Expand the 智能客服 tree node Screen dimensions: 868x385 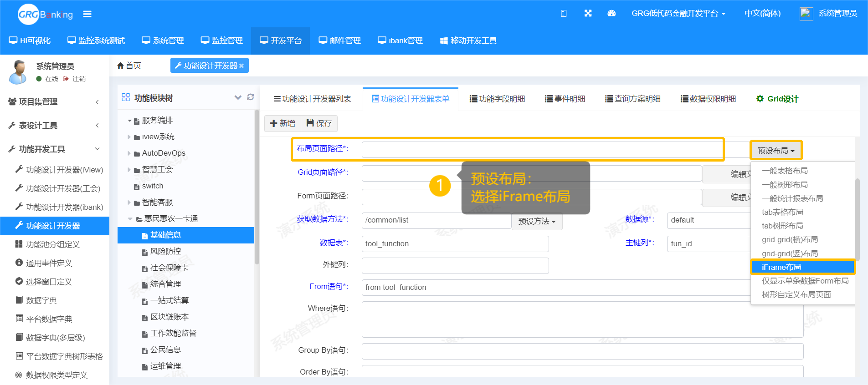coord(129,203)
